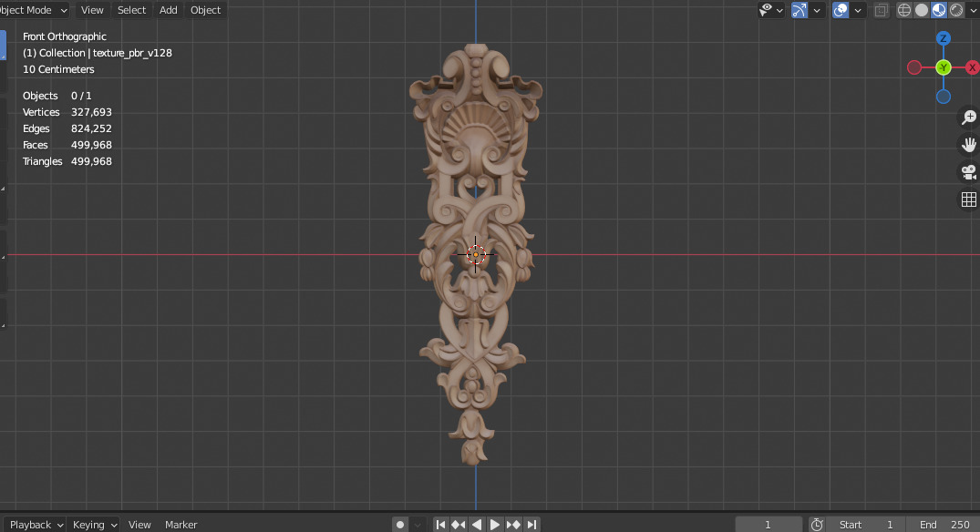Screen dimensions: 980x532
Task: Click the Faces 499,968 statistic
Action: click(67, 145)
